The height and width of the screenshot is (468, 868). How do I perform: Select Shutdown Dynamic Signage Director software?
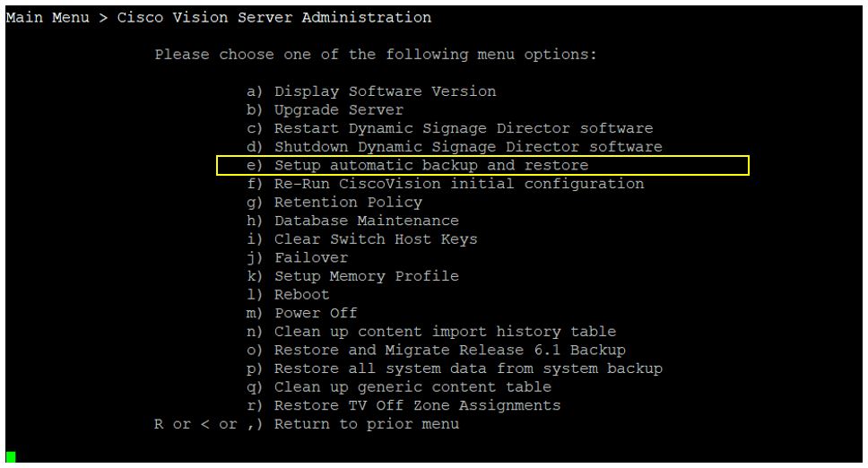coord(468,147)
